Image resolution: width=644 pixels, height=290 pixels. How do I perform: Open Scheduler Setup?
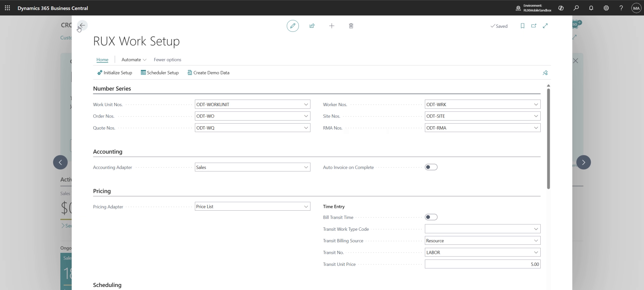tap(160, 73)
